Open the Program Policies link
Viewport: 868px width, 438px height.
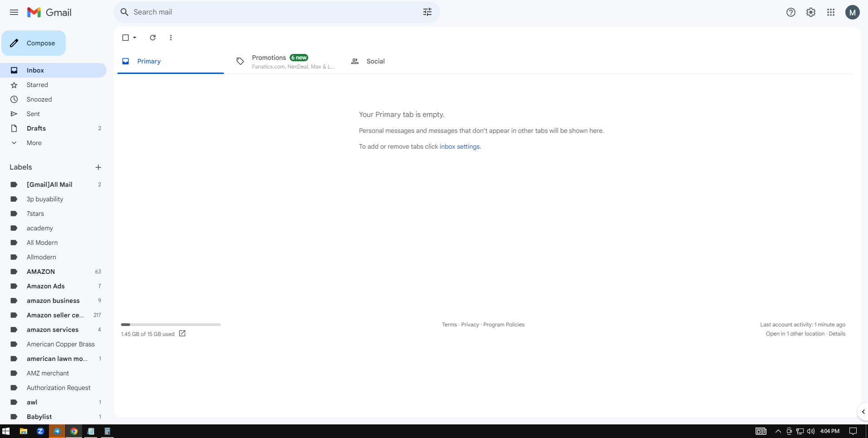tap(504, 325)
